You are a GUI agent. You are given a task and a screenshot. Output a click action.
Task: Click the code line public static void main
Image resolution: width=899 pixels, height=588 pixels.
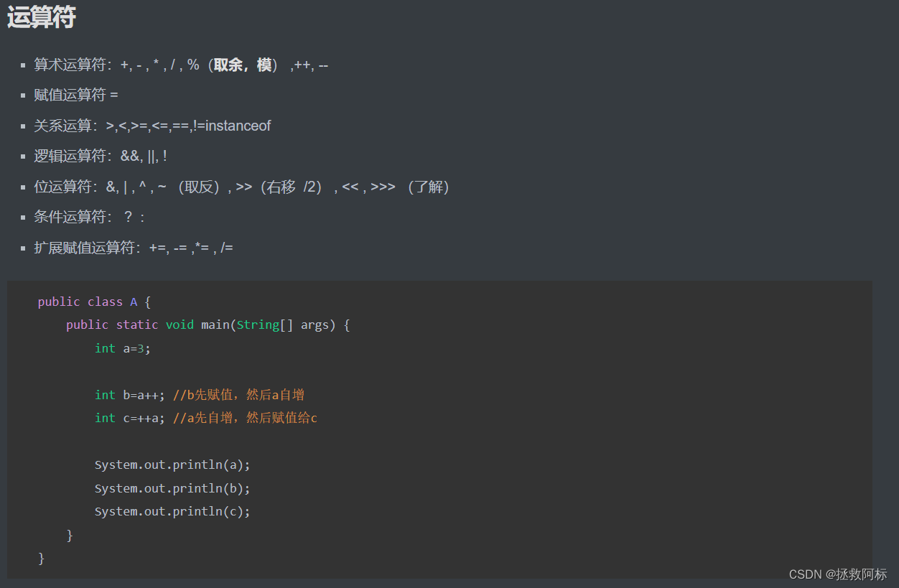point(208,325)
